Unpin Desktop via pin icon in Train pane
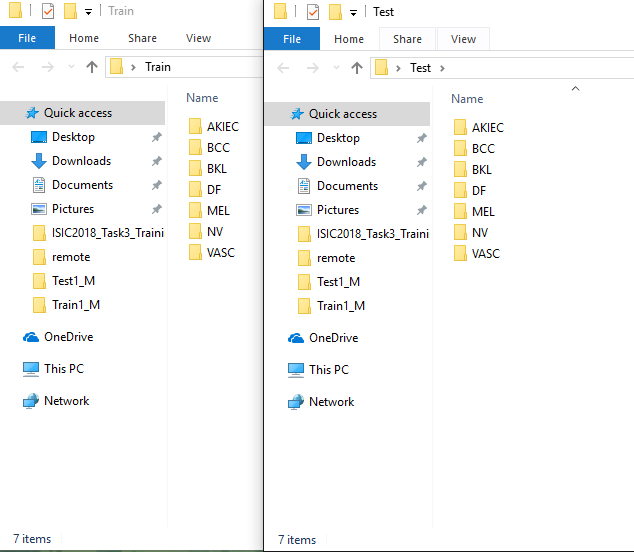This screenshot has height=552, width=634. (156, 137)
